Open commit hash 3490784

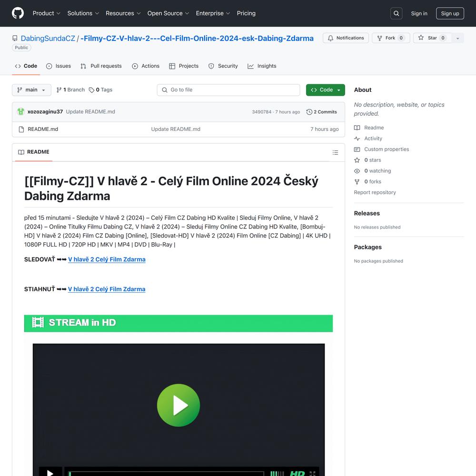[x=261, y=112]
